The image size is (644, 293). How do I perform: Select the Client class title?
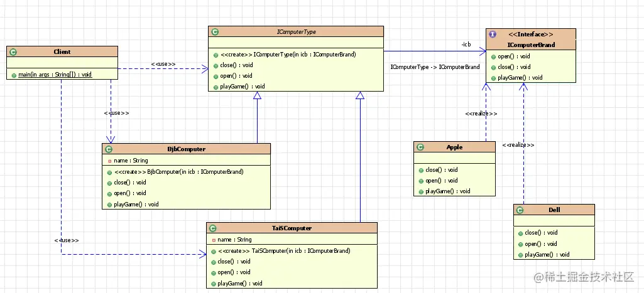tap(62, 51)
